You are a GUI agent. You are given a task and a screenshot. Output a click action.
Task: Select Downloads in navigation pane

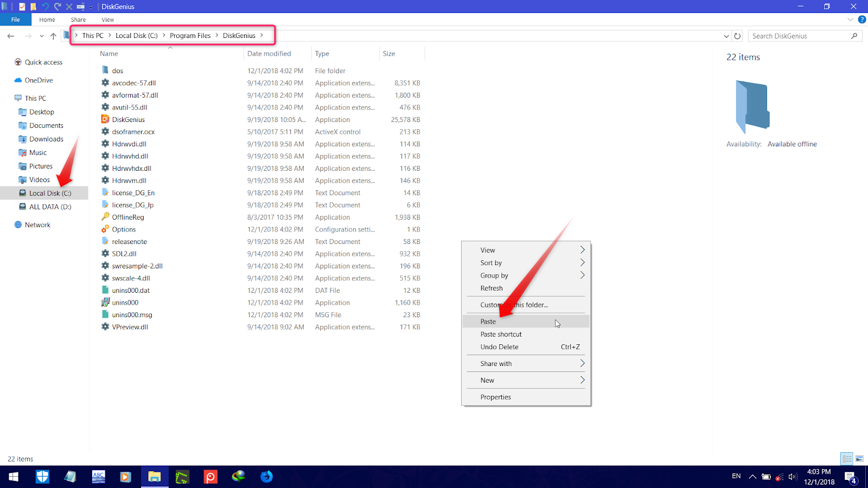click(x=46, y=139)
